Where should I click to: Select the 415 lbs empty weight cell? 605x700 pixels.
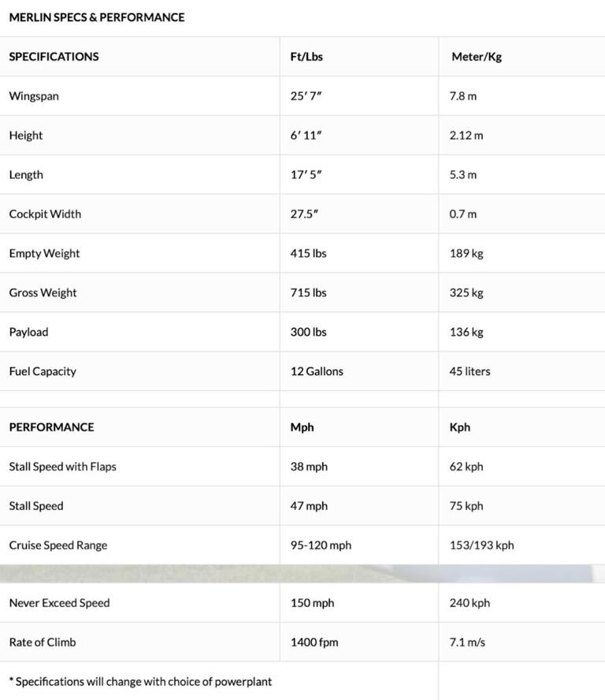[x=308, y=254]
